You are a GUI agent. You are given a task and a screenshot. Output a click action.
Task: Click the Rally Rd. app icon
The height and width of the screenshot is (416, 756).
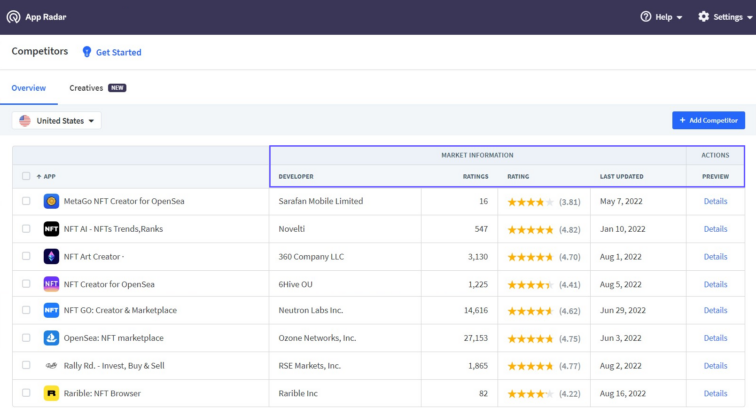(51, 365)
